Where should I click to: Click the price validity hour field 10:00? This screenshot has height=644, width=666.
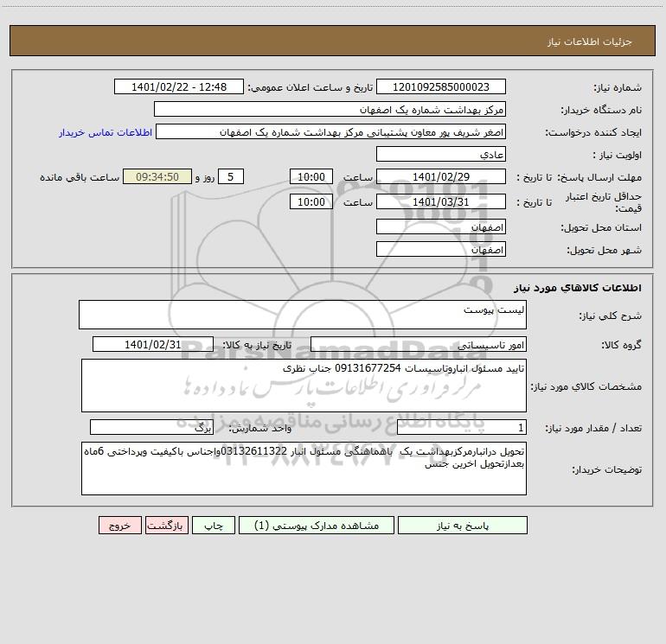click(x=311, y=201)
